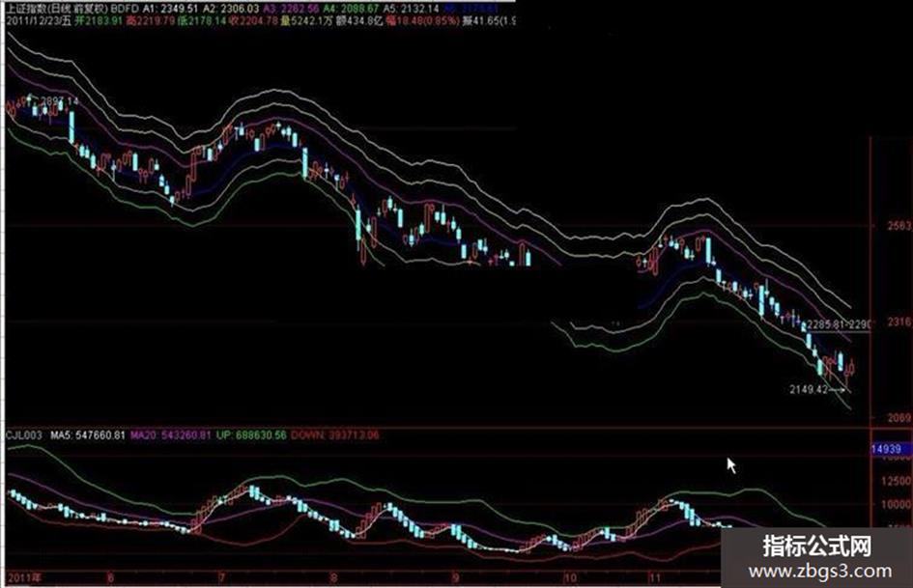Select the BDFD indicator name

(x=124, y=8)
